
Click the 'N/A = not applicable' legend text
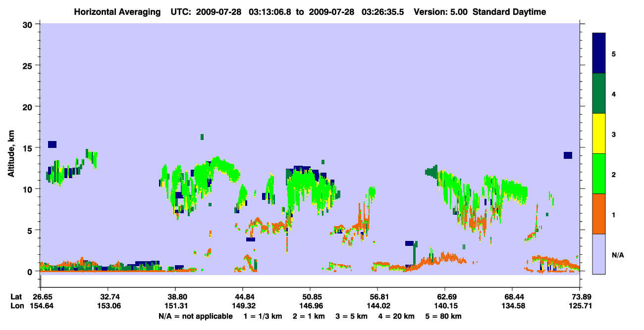(x=195, y=316)
